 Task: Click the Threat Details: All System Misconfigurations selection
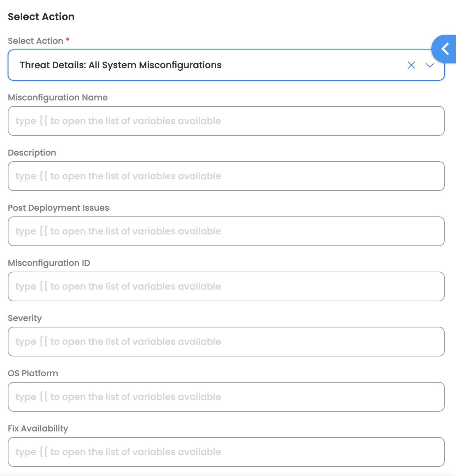(121, 65)
